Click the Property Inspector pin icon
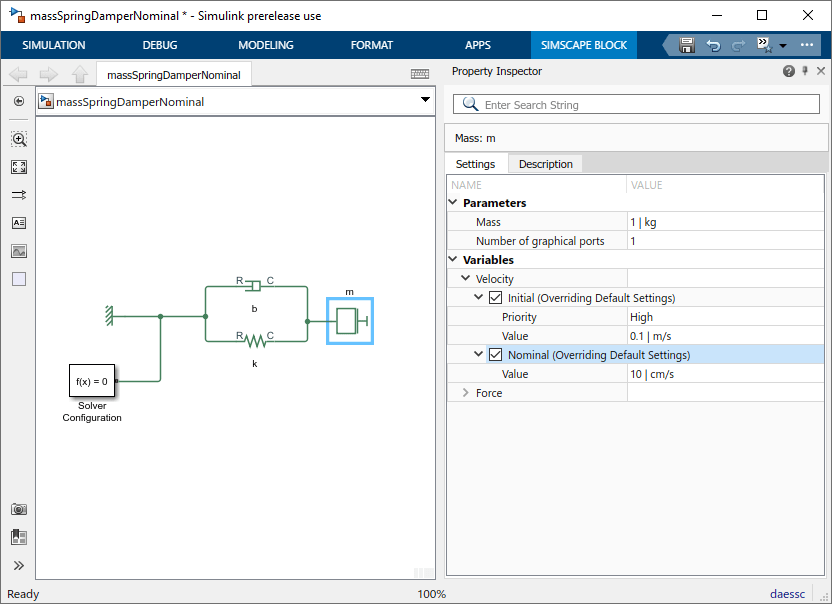 click(805, 71)
